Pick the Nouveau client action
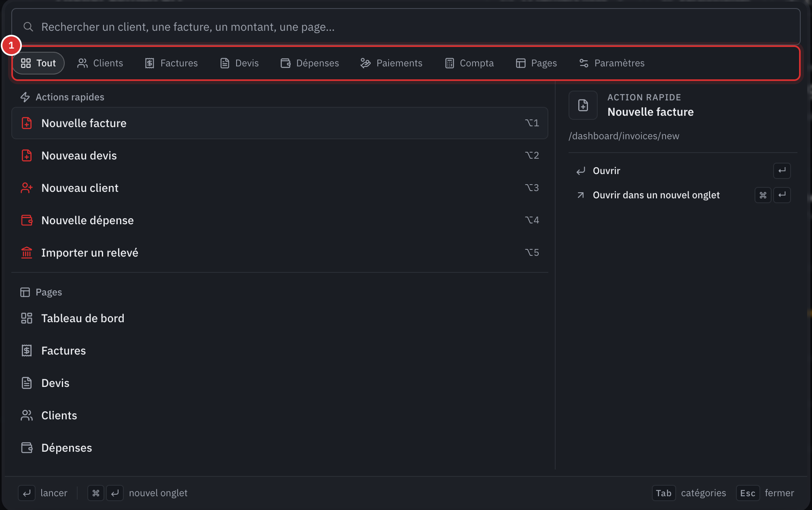This screenshot has width=812, height=510. [x=280, y=188]
